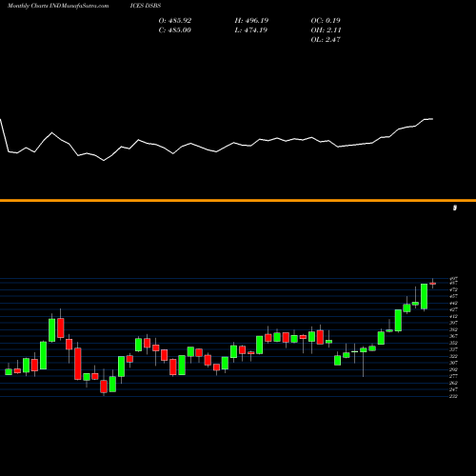Click the 'OL: 2.47' reading
This screenshot has width=476, height=476.
(x=326, y=40)
